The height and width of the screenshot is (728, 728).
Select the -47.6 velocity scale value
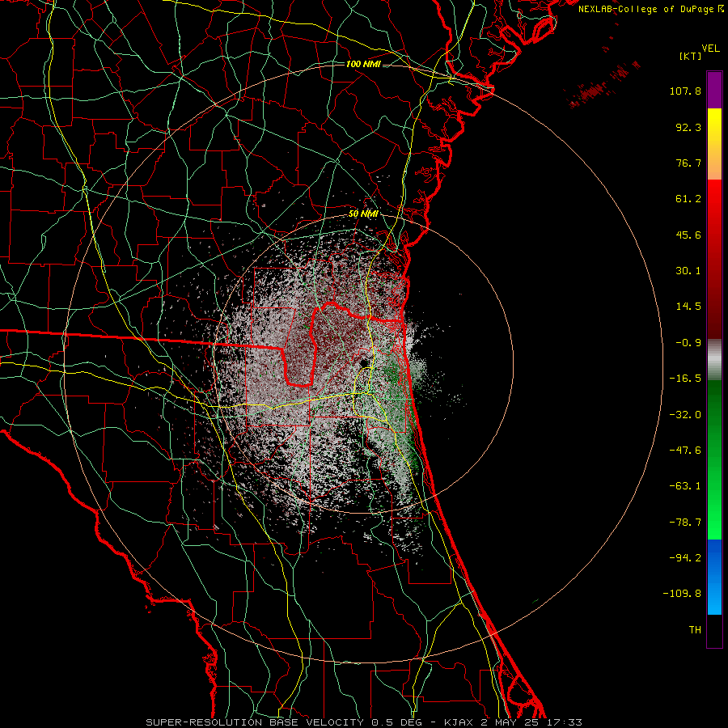(x=685, y=451)
